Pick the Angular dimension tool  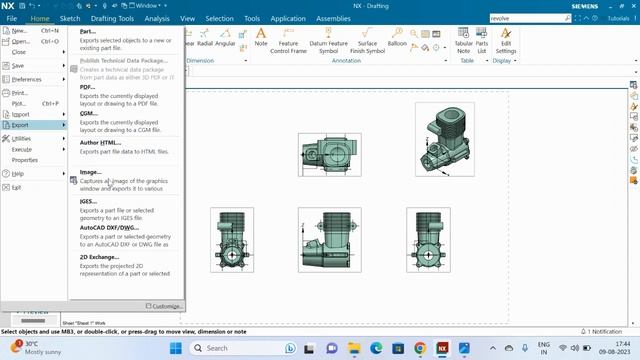click(x=225, y=37)
